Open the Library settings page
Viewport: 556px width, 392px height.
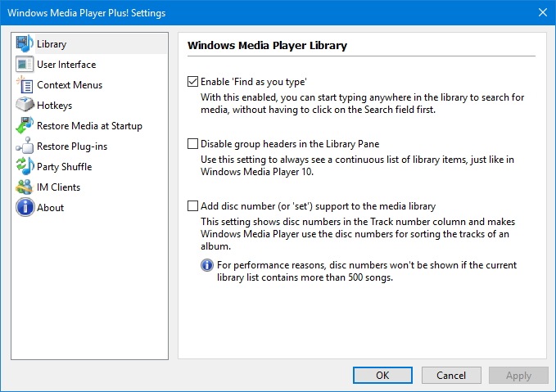pyautogui.click(x=52, y=44)
